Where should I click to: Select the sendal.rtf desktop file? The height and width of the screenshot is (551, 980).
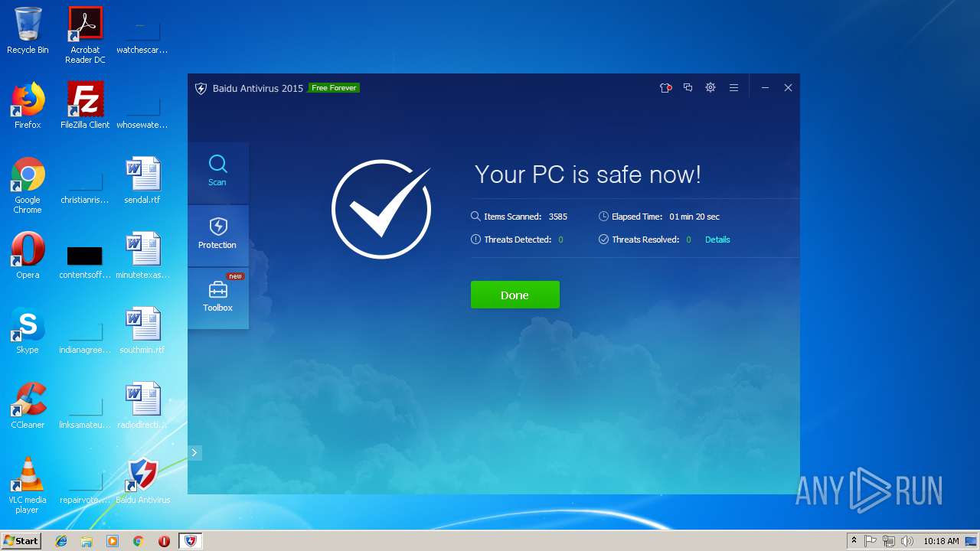click(142, 181)
